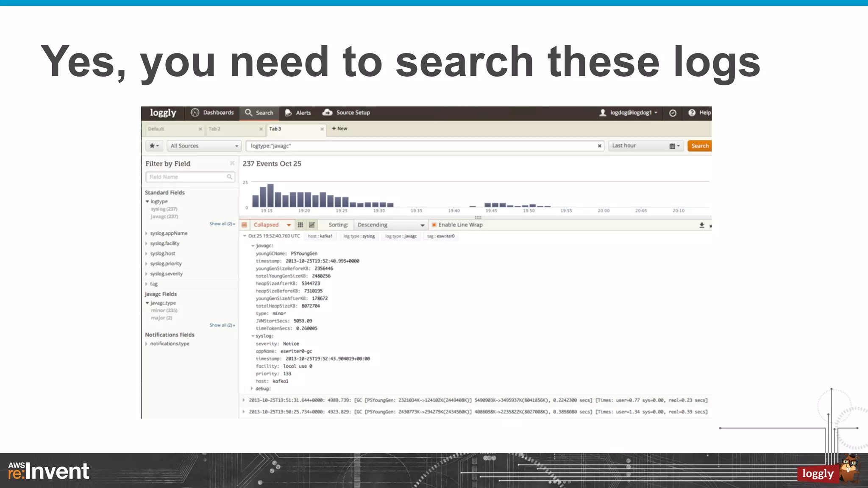Clear the search query text
This screenshot has height=488, width=868.
coord(600,146)
